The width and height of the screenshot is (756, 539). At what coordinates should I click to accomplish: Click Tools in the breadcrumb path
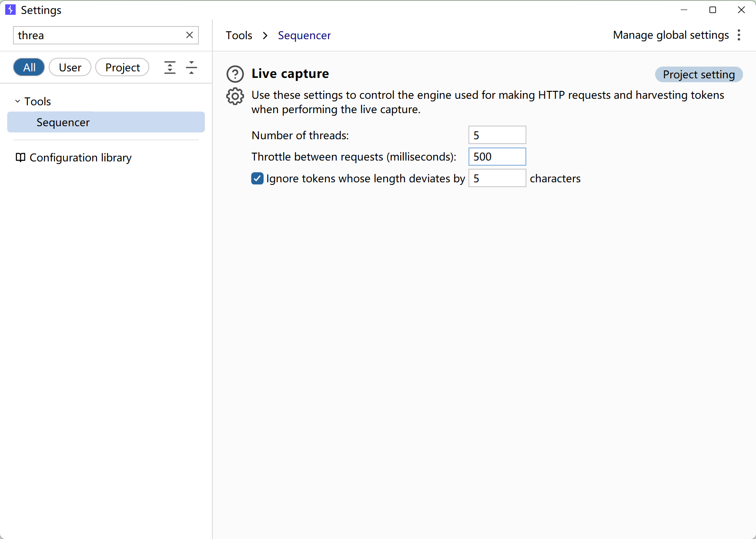coord(239,35)
